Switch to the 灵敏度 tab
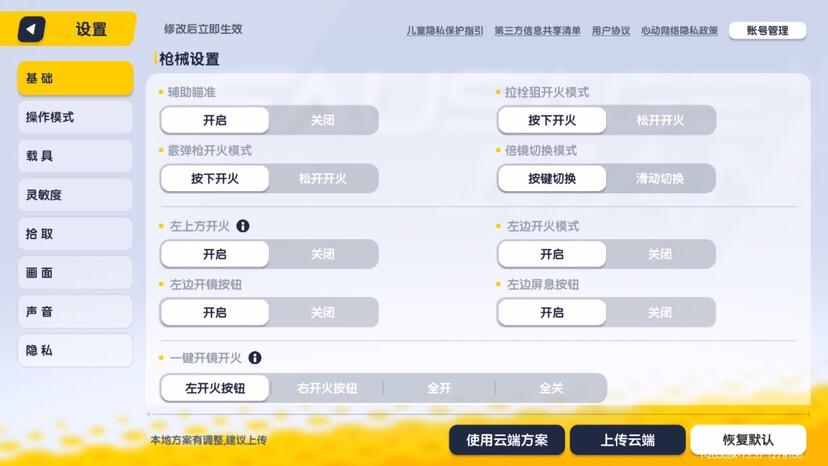The width and height of the screenshot is (828, 466). 75,195
